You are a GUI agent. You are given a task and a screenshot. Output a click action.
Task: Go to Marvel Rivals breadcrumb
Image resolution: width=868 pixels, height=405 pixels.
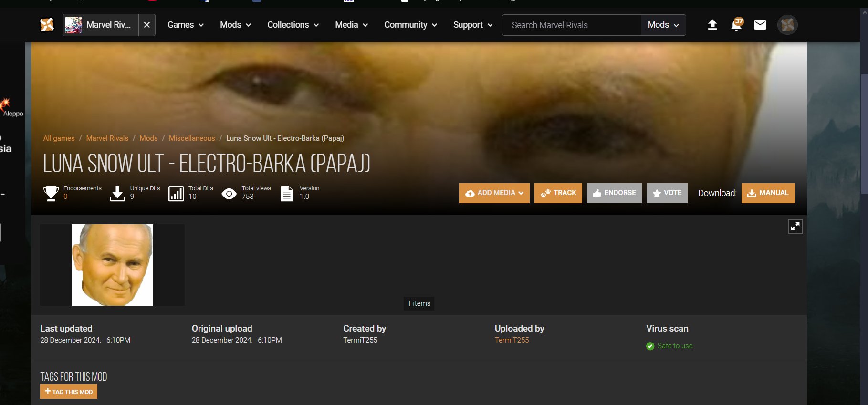[107, 138]
